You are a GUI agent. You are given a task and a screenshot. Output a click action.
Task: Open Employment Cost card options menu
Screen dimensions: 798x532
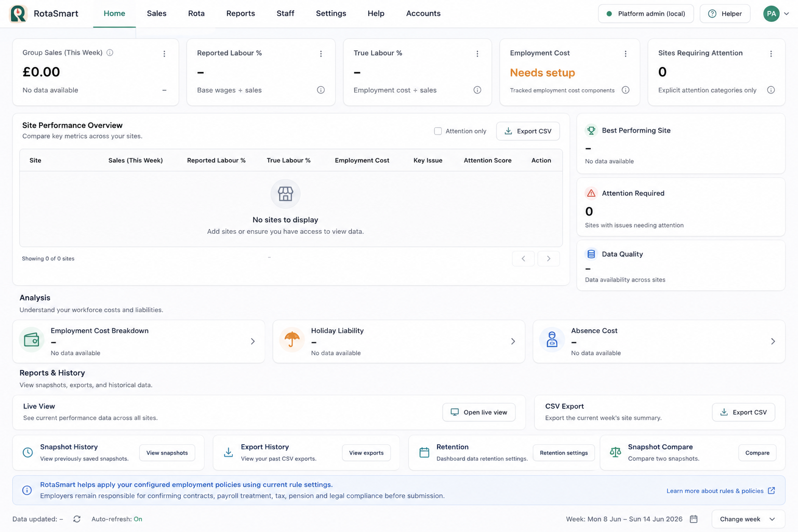(625, 54)
